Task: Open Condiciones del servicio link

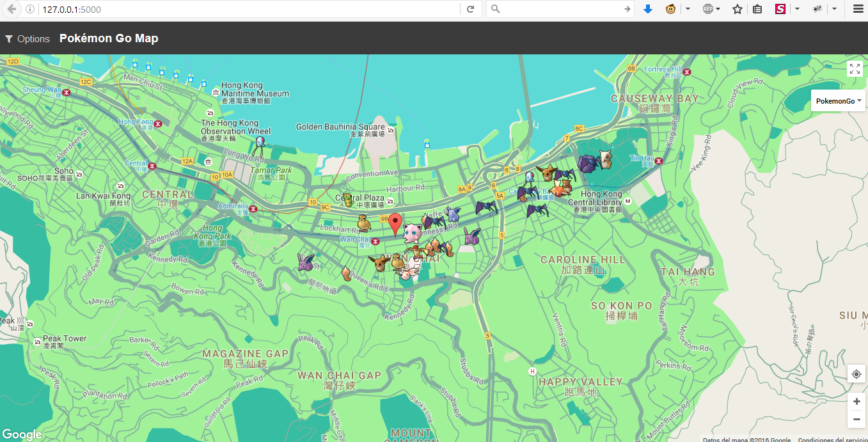Action: click(832, 439)
